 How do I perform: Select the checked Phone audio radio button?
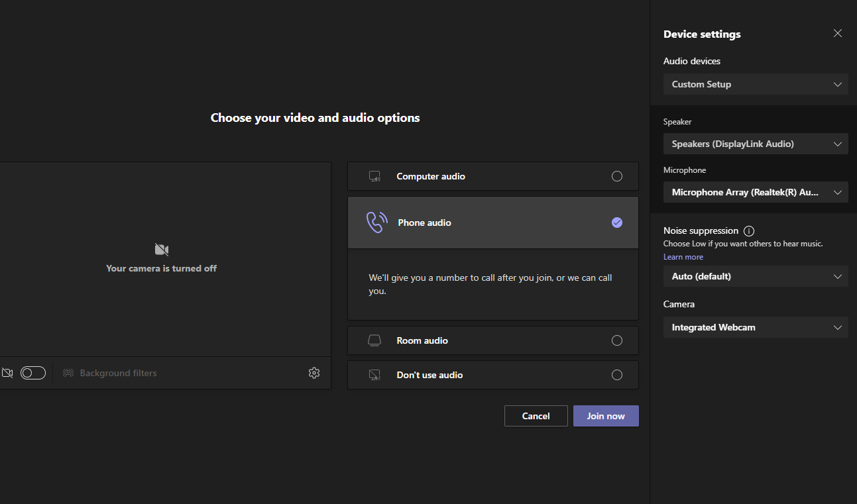(617, 223)
